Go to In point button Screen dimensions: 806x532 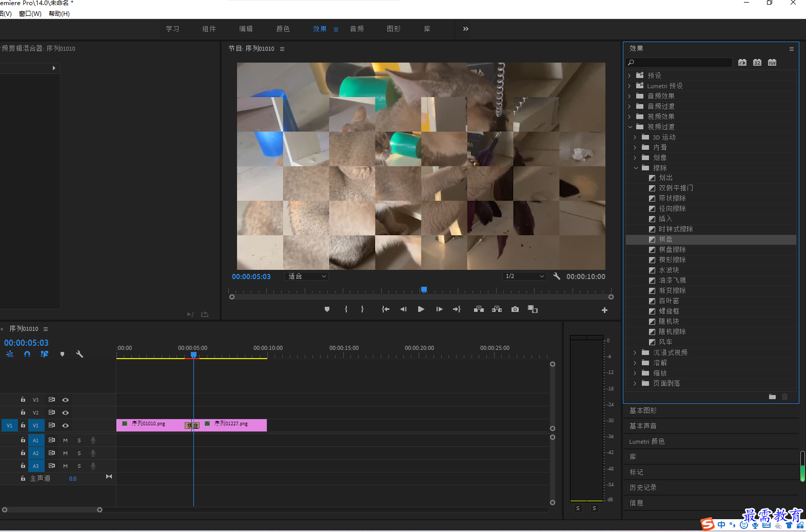pyautogui.click(x=386, y=309)
